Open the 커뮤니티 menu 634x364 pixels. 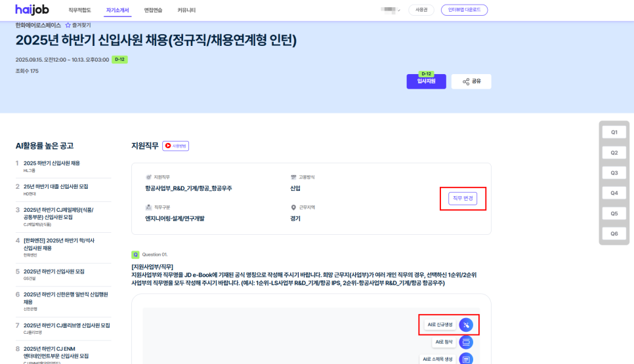pyautogui.click(x=186, y=10)
